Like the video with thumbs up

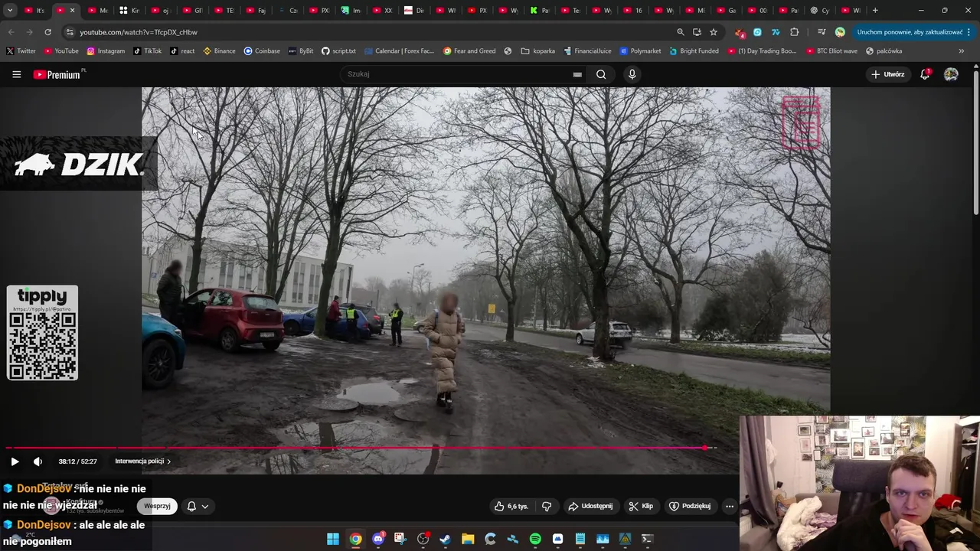click(x=511, y=506)
